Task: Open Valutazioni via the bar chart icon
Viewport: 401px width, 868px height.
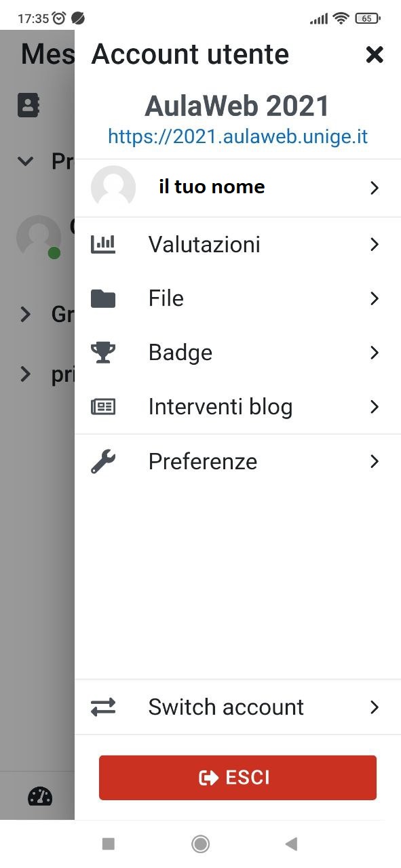Action: pyautogui.click(x=103, y=244)
